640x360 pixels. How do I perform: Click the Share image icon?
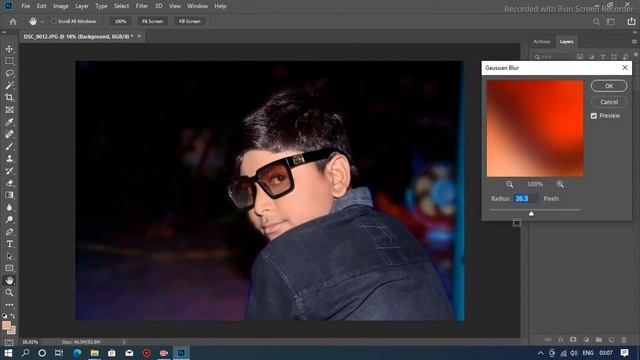click(x=631, y=21)
